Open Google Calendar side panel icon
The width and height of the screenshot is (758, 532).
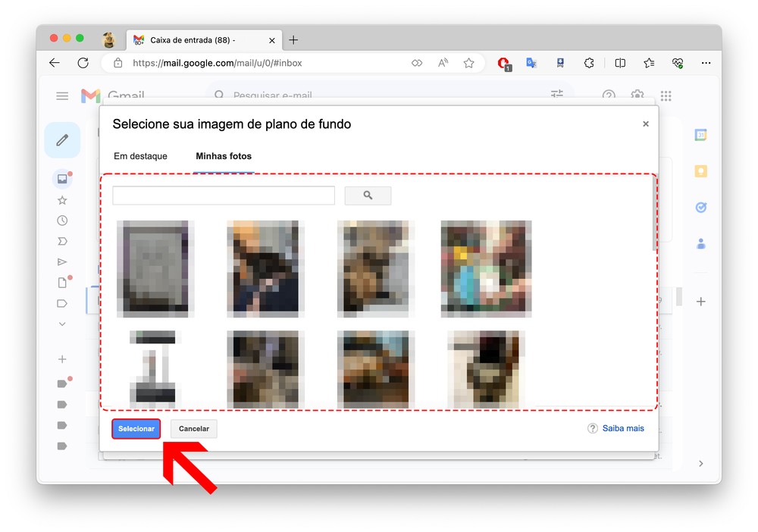tap(701, 135)
